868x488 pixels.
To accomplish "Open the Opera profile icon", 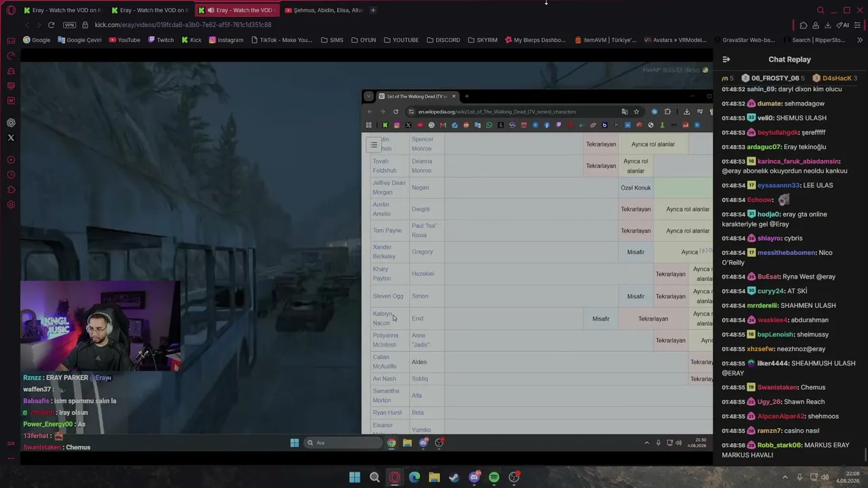I will click(x=816, y=25).
